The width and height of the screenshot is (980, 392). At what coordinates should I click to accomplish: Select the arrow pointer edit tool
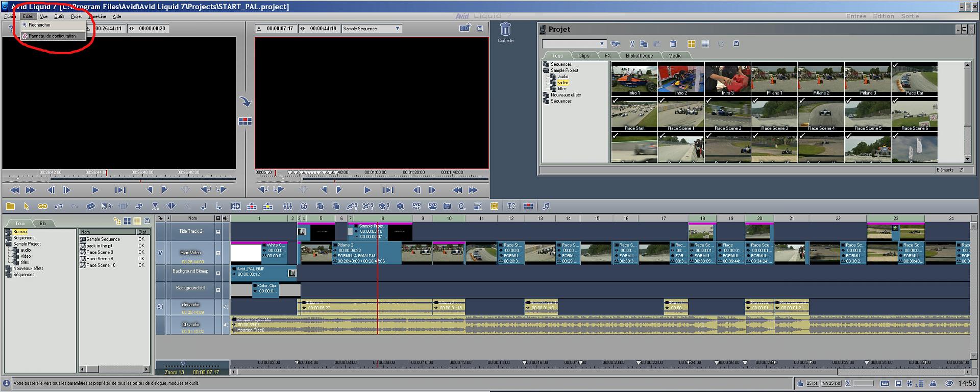coord(26,206)
